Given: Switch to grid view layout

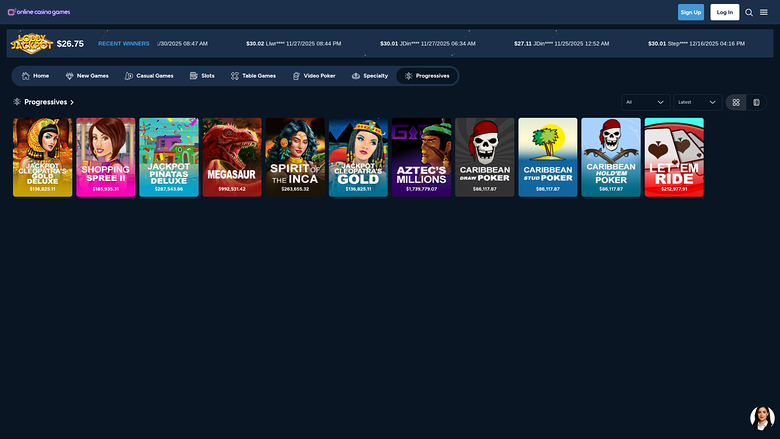Looking at the screenshot, I should point(736,102).
